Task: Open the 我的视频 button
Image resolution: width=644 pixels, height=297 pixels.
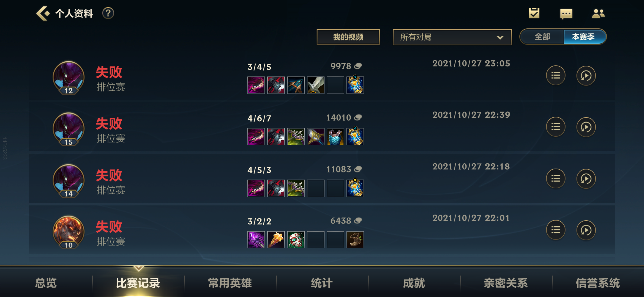Action: tap(348, 37)
